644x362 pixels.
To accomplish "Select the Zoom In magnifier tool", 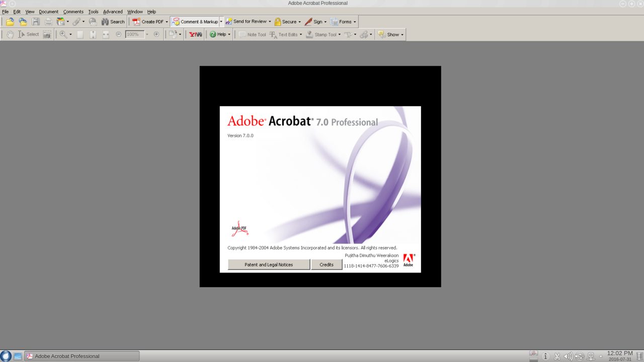I will pyautogui.click(x=63, y=34).
